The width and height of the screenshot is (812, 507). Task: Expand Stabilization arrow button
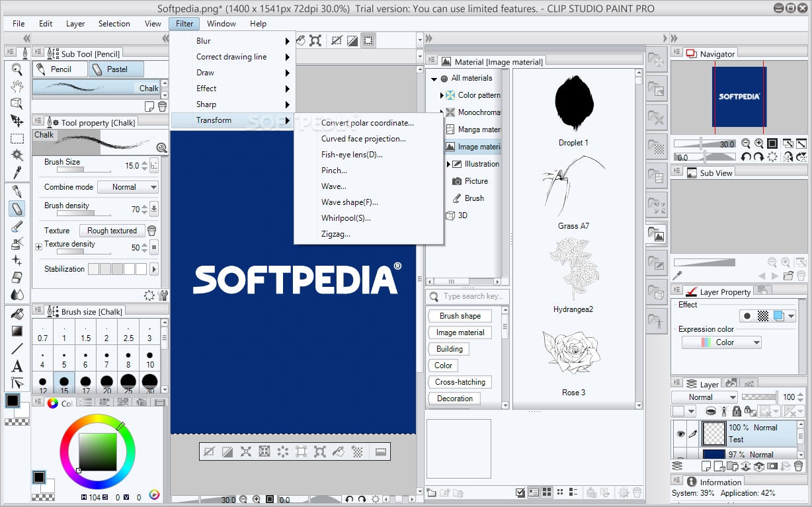click(x=154, y=269)
